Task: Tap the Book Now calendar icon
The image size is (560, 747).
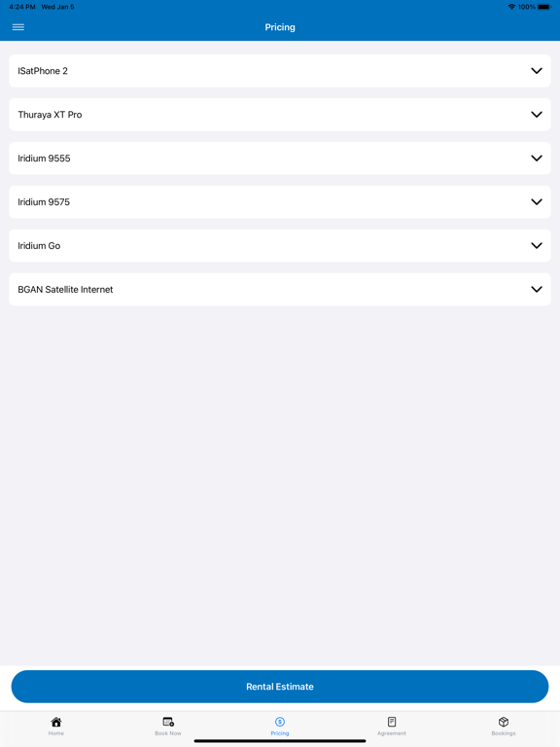Action: (x=168, y=722)
